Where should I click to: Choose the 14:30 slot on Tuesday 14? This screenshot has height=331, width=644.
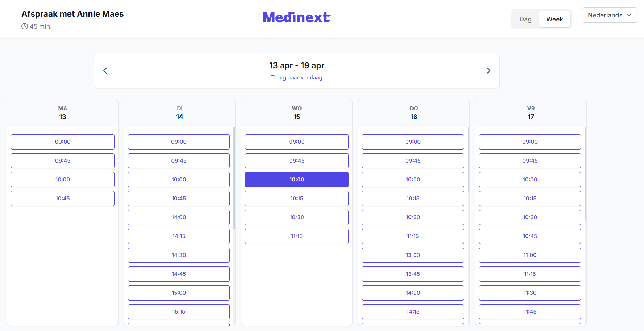click(x=179, y=255)
